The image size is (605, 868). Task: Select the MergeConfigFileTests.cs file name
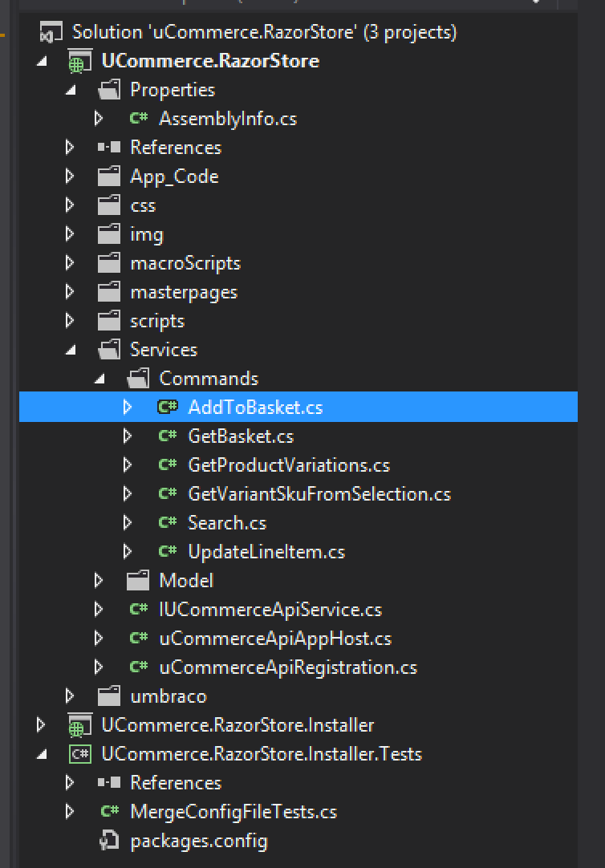233,812
